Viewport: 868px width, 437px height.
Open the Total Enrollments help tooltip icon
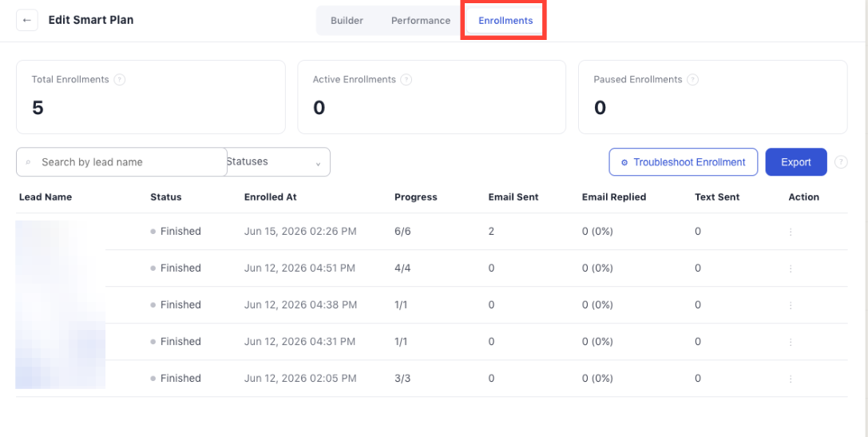120,80
